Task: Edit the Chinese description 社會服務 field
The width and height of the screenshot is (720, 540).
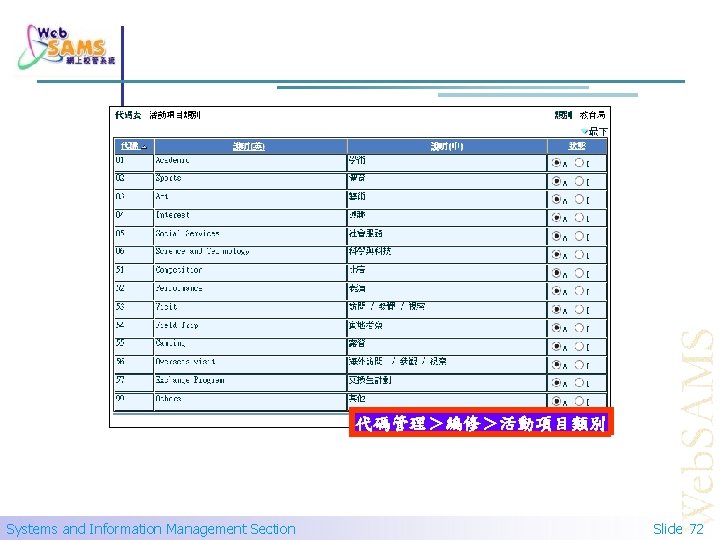Action: pyautogui.click(x=447, y=236)
